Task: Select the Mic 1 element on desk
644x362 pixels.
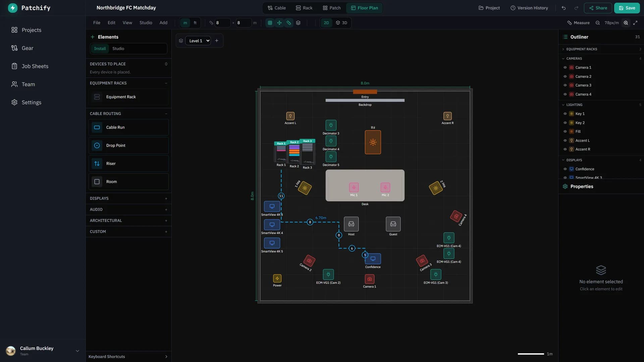Action: 354,187
